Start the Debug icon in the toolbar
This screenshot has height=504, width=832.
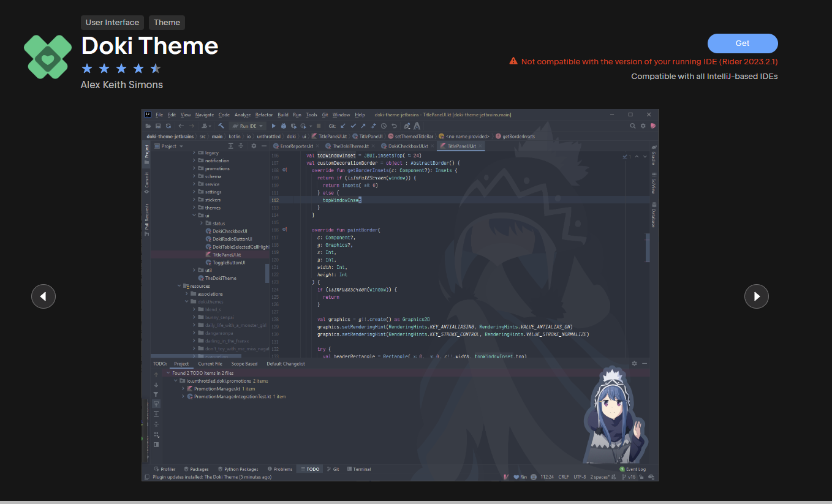pyautogui.click(x=284, y=126)
